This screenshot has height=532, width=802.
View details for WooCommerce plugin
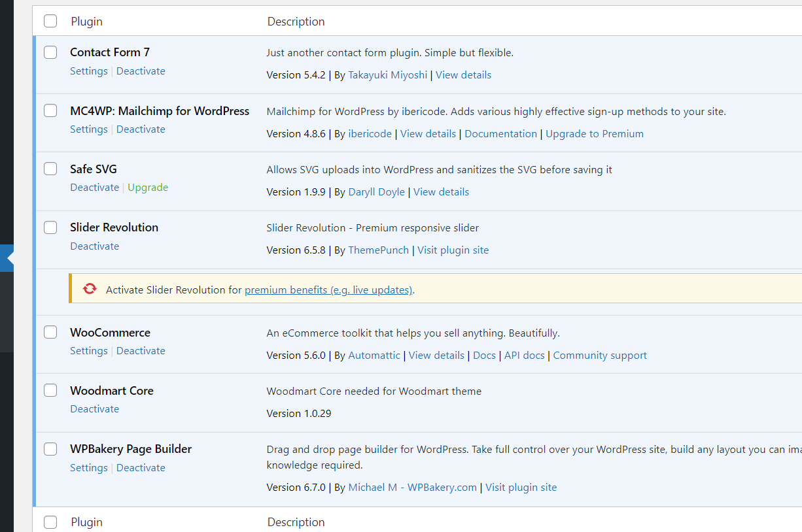coord(436,356)
